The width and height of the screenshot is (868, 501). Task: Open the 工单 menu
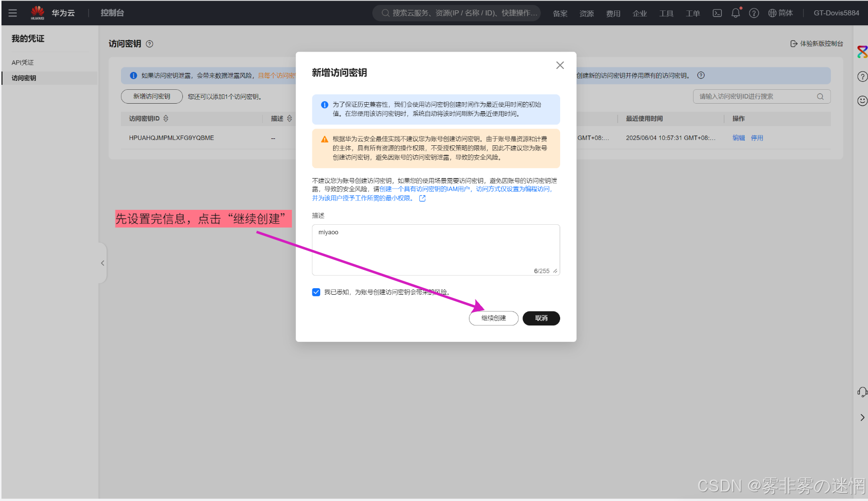693,13
